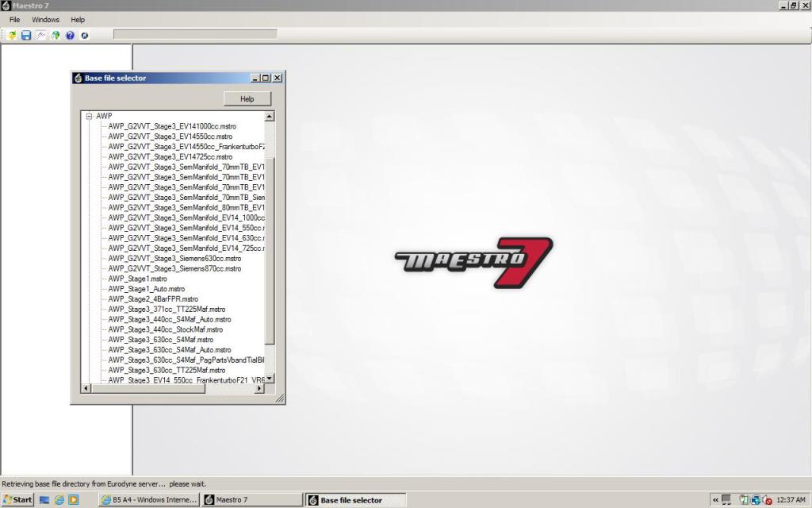
Task: Select AWP_Stage1_Auto.mstro
Action: [x=146, y=289]
